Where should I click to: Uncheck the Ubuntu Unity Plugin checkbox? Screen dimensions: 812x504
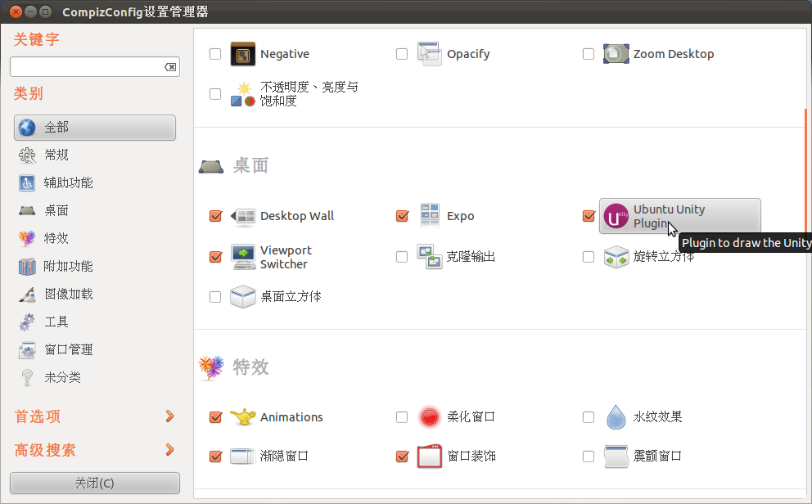point(589,216)
